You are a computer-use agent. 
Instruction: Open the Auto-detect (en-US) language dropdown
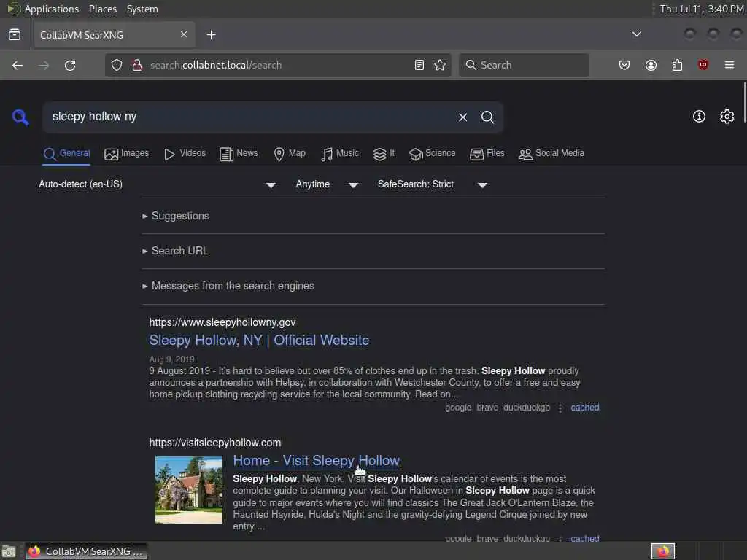pyautogui.click(x=158, y=184)
